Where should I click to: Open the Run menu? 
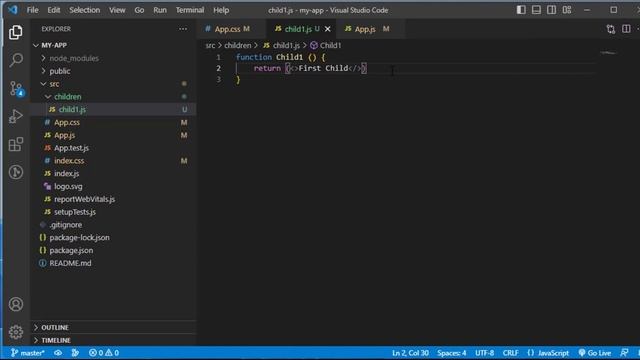(x=160, y=10)
